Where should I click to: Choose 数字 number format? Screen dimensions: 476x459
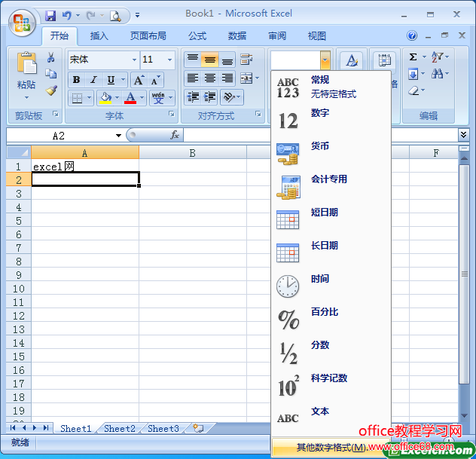pyautogui.click(x=331, y=121)
